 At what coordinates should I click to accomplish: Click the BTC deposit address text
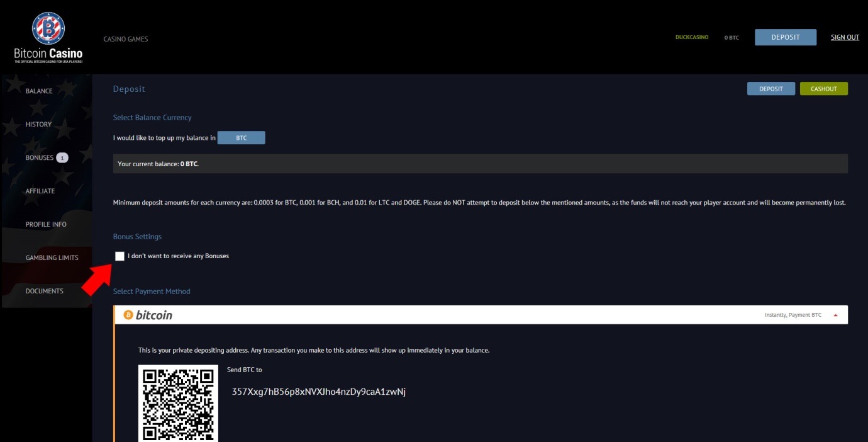(319, 392)
